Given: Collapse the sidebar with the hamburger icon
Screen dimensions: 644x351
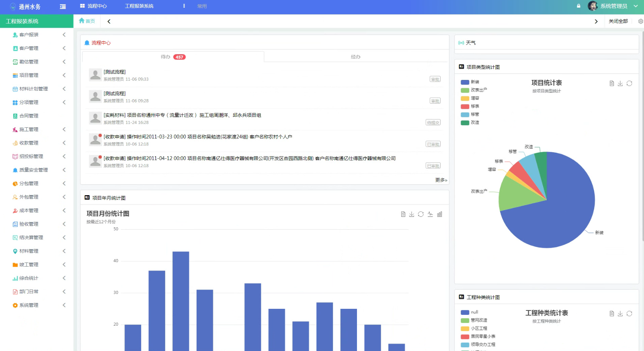Looking at the screenshot, I should coord(63,6).
